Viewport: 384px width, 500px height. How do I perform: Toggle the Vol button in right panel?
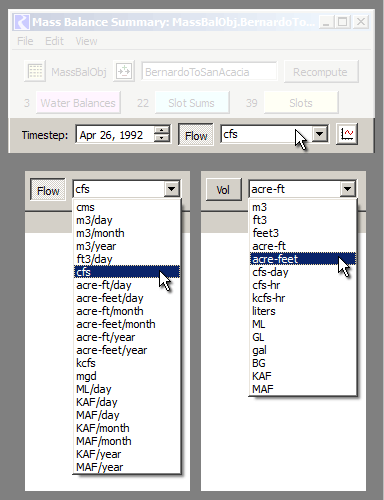coord(223,190)
